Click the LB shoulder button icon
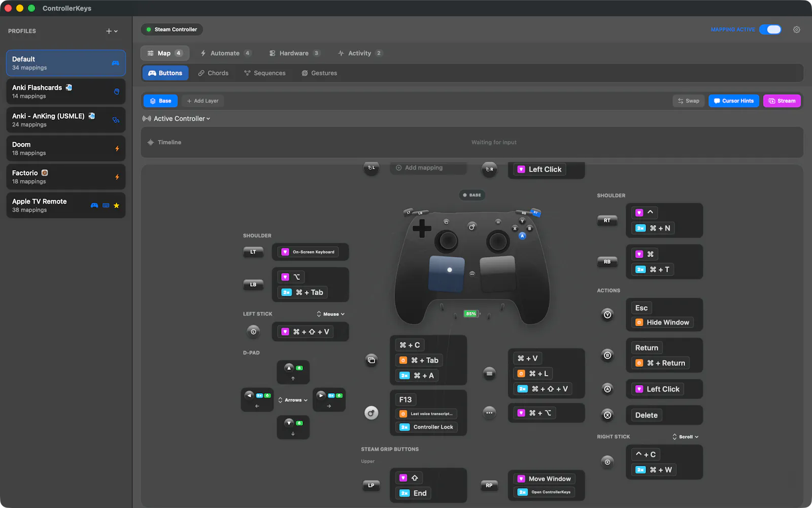 pos(253,284)
